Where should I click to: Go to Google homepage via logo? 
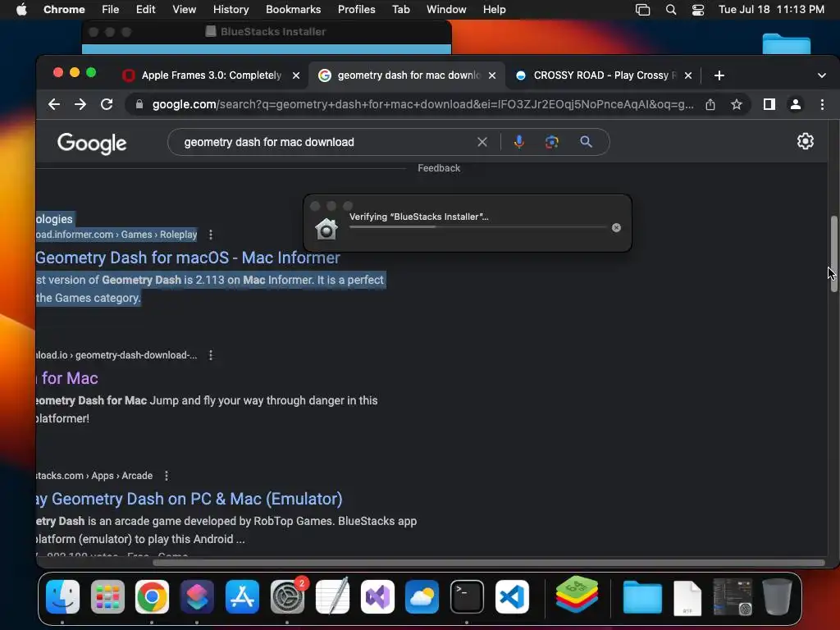pos(92,143)
